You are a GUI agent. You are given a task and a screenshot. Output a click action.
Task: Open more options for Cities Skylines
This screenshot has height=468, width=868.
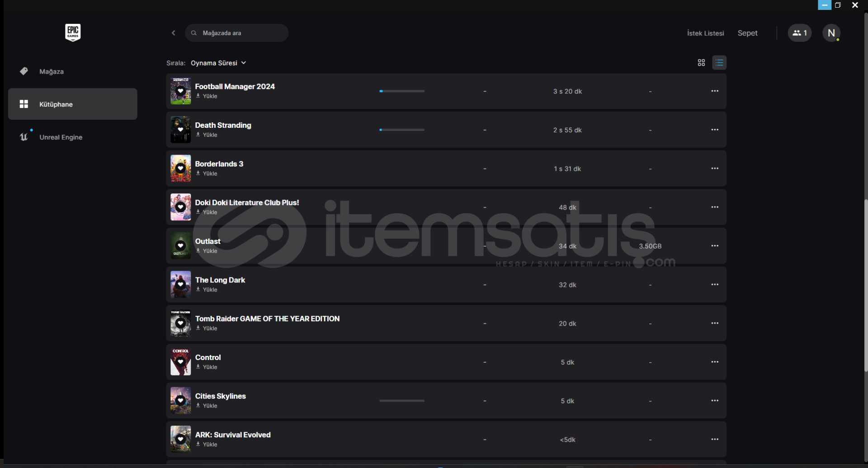point(715,401)
